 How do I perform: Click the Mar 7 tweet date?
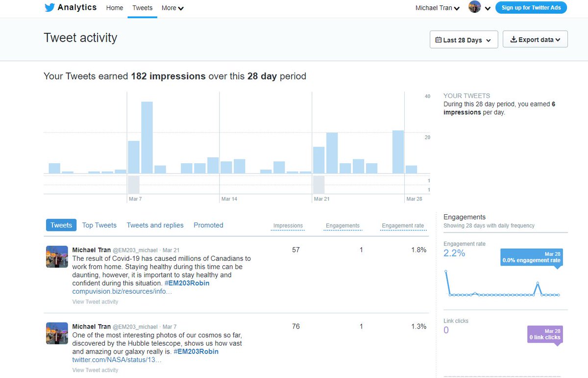[170, 327]
